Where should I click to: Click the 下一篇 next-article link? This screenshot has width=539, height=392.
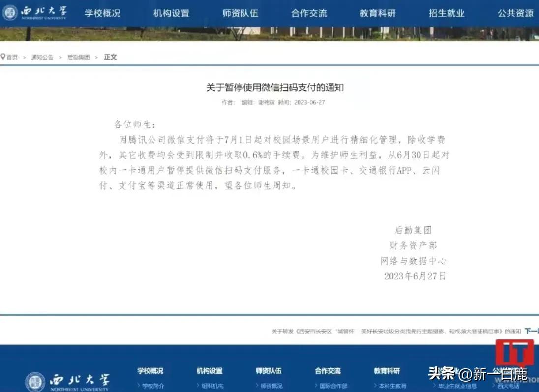pyautogui.click(x=532, y=332)
